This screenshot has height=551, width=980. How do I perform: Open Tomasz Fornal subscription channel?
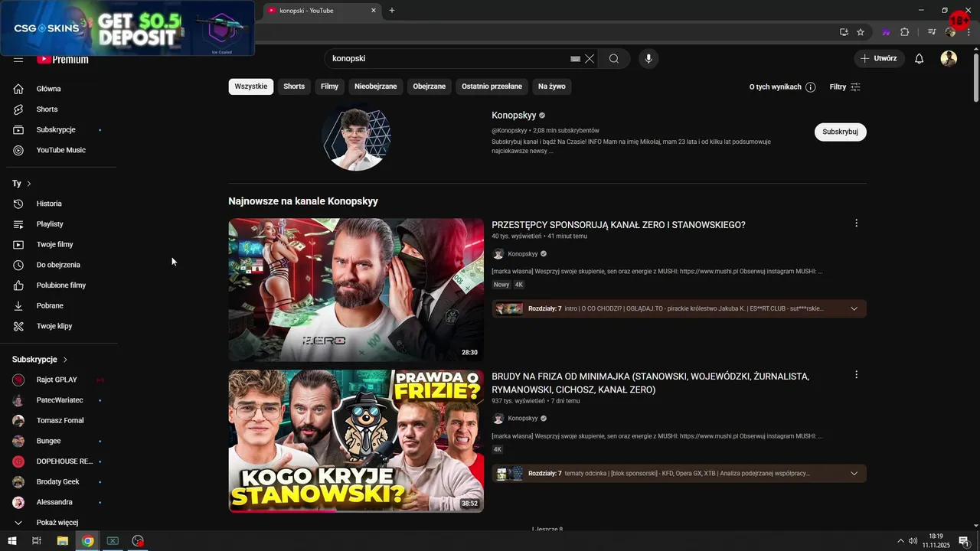61,421
